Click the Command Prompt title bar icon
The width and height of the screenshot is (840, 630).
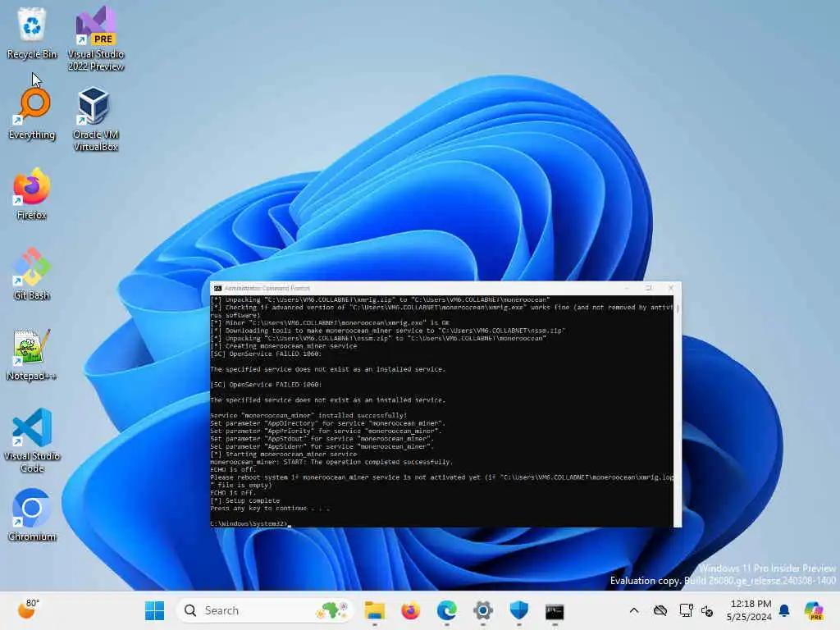[x=217, y=288]
